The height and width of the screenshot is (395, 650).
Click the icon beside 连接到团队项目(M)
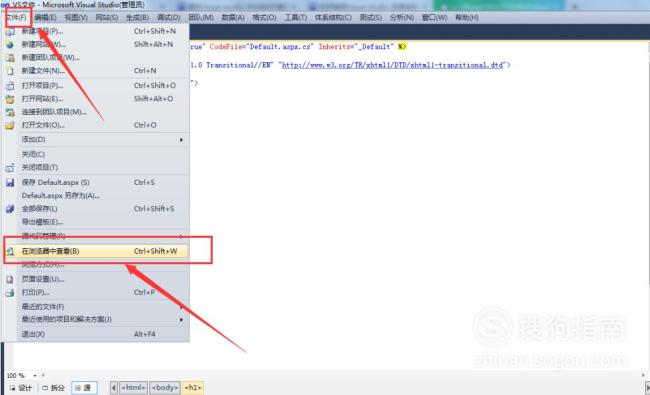(x=10, y=112)
